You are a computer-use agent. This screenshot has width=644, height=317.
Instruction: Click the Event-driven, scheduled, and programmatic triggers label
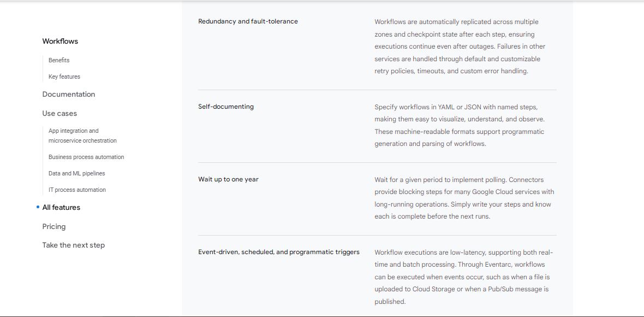pyautogui.click(x=279, y=252)
